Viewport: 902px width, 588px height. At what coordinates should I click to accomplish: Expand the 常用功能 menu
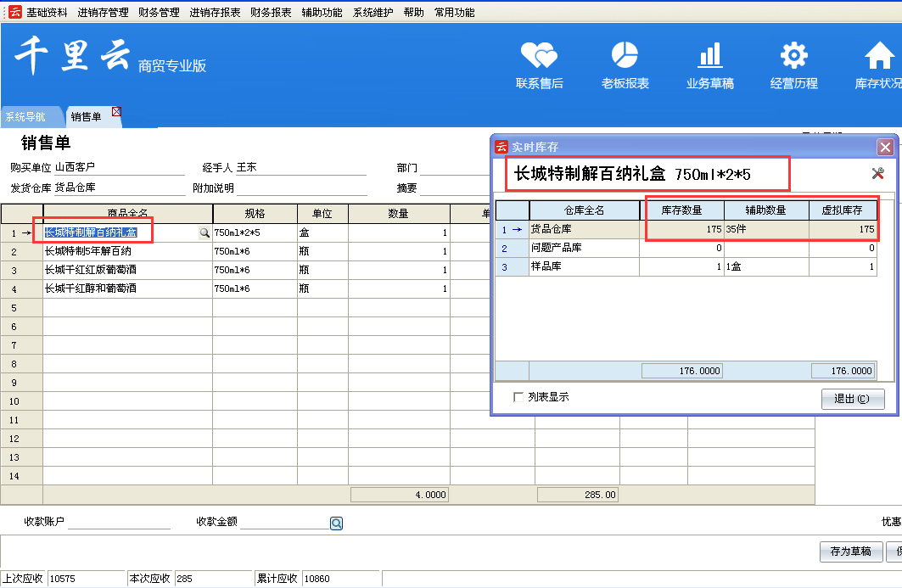pyautogui.click(x=454, y=13)
